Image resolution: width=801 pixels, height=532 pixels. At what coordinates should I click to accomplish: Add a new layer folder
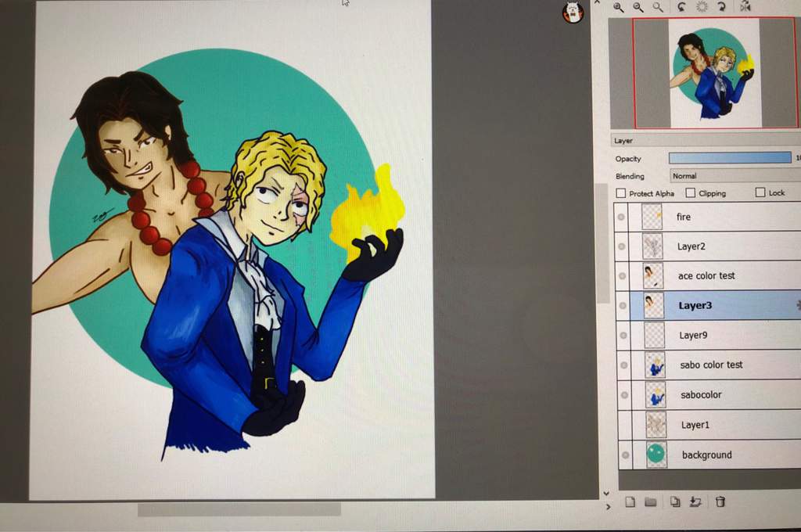tap(650, 501)
